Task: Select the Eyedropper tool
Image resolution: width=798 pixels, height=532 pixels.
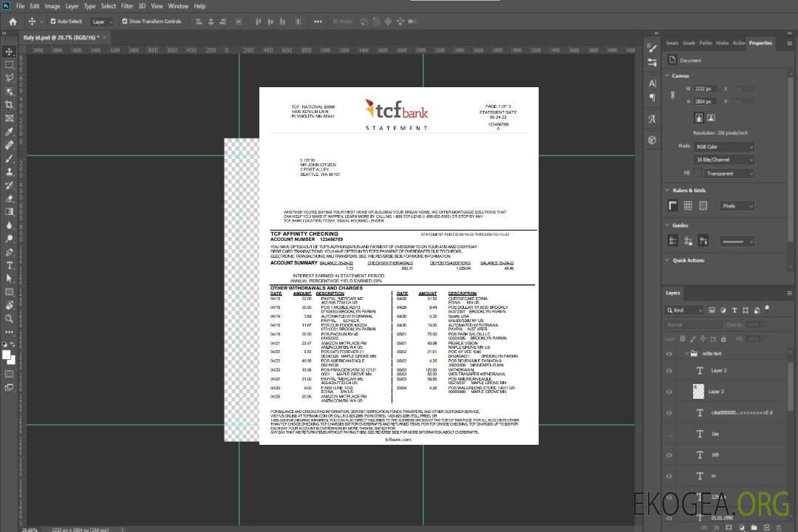Action: pos(9,132)
